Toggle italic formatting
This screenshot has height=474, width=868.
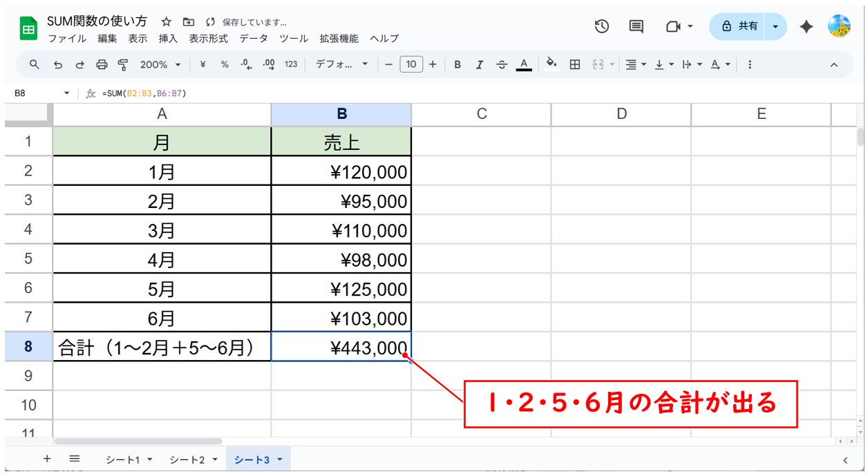[x=479, y=64]
